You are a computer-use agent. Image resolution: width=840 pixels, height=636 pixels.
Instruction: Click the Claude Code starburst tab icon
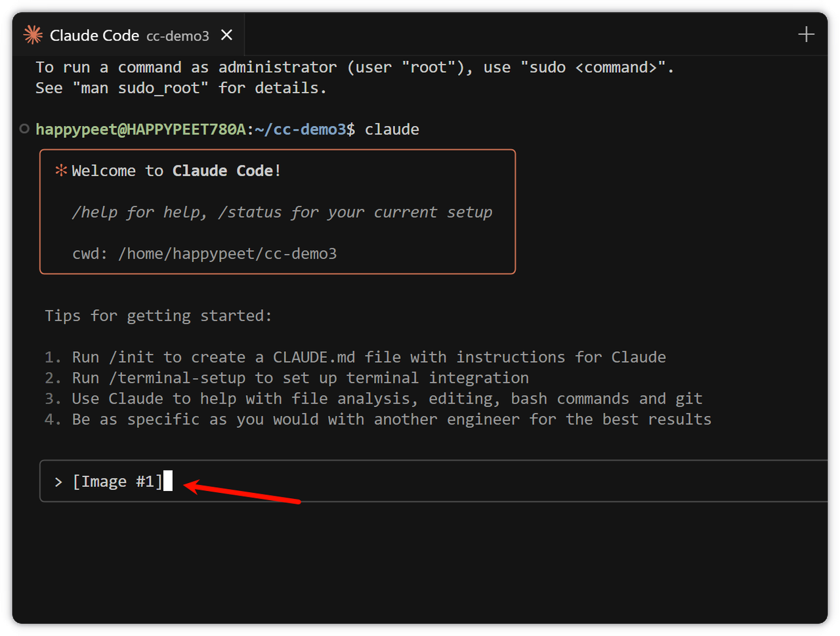[33, 35]
